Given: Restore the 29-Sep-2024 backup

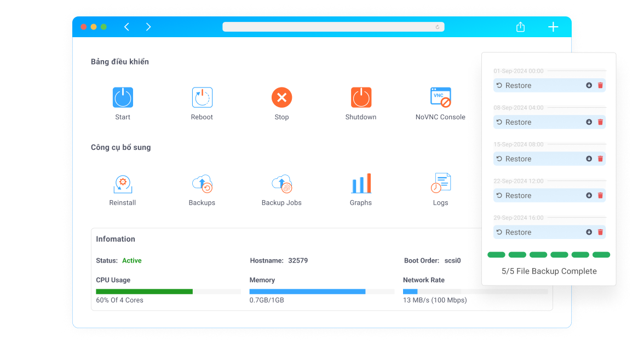Looking at the screenshot, I should [x=517, y=232].
